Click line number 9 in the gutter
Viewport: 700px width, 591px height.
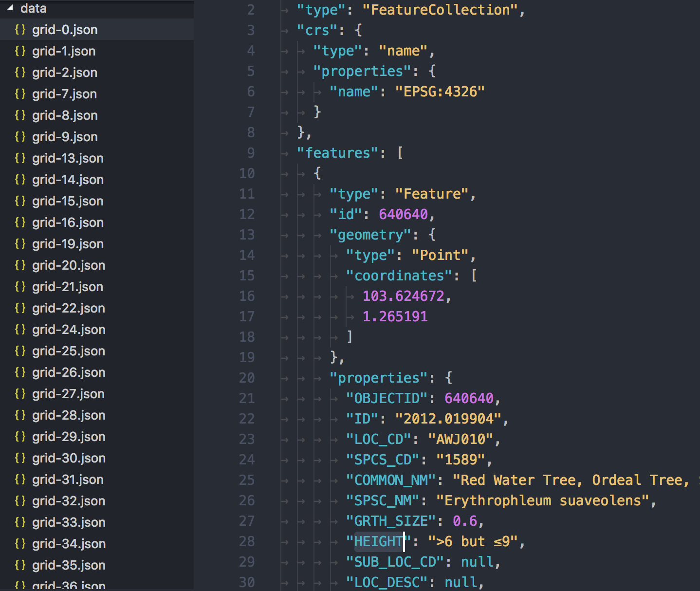250,153
